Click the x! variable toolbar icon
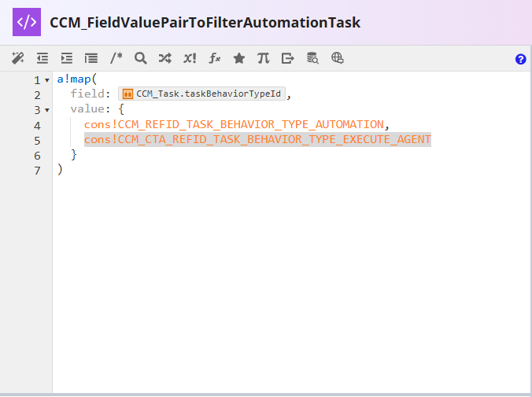Viewport: 532px width, 397px height. point(190,58)
